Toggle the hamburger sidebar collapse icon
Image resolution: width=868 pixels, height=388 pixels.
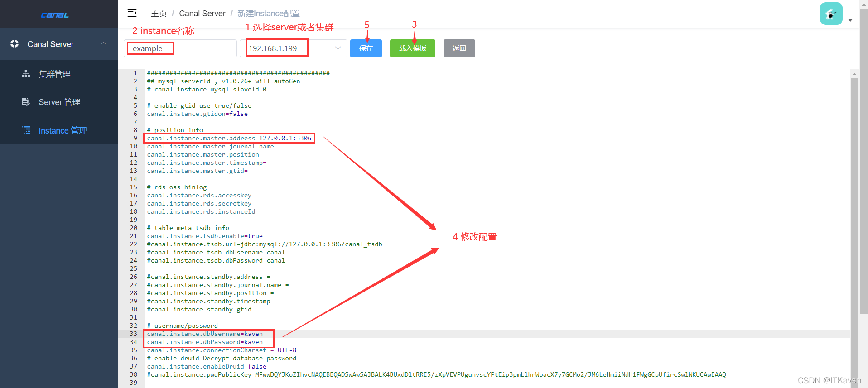tap(132, 13)
